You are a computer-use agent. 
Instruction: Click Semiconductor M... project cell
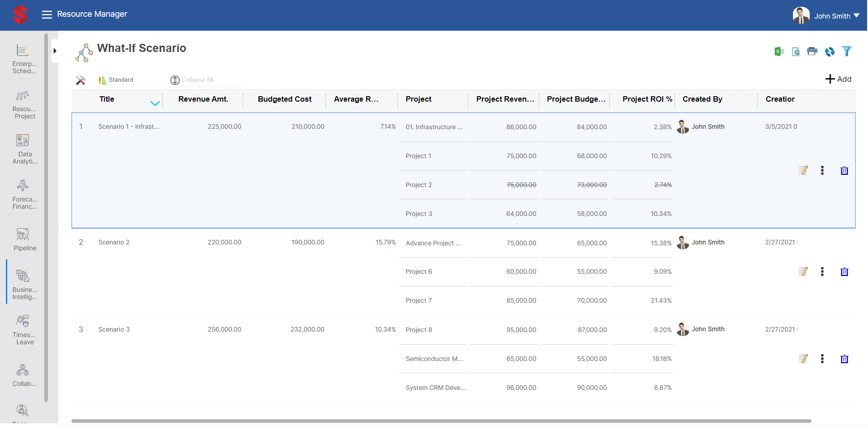pos(434,359)
